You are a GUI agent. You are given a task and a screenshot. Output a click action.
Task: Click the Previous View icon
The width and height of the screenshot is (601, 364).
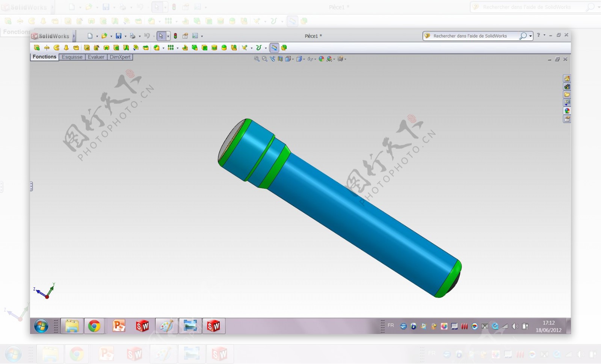[272, 59]
